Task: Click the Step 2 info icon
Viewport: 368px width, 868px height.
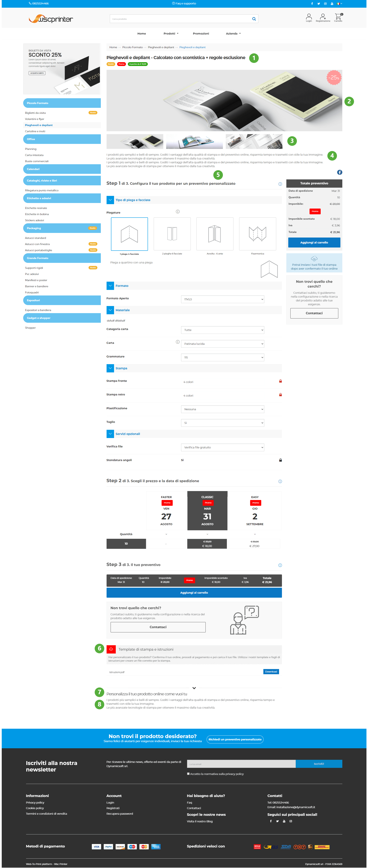Action: (280, 481)
